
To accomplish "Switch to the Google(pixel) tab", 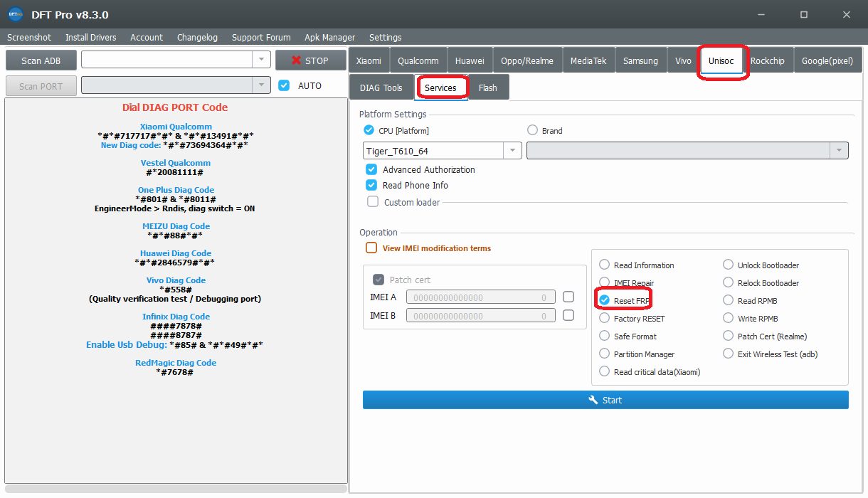I will pyautogui.click(x=827, y=60).
